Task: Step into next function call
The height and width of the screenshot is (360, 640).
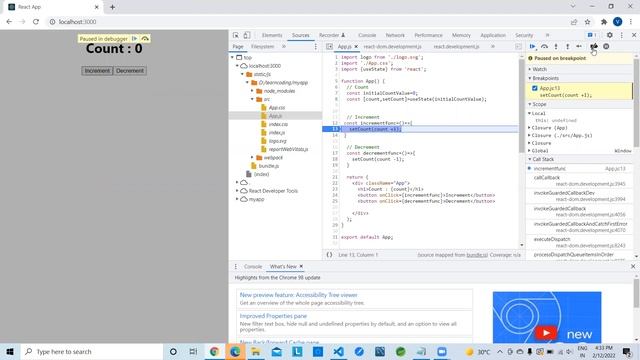Action: tap(556, 47)
